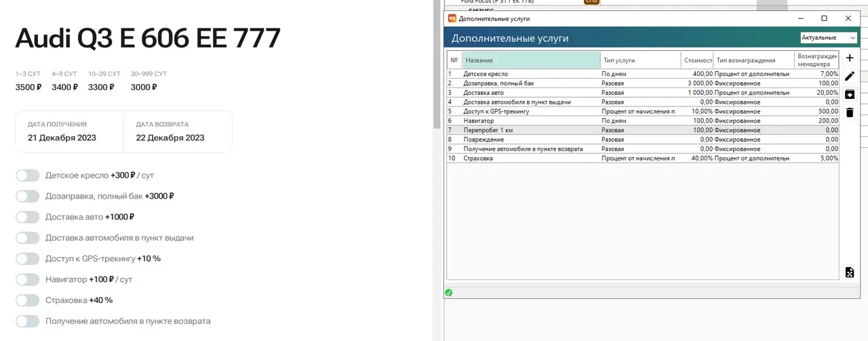Sort by the Тип услуги column

tap(641, 60)
